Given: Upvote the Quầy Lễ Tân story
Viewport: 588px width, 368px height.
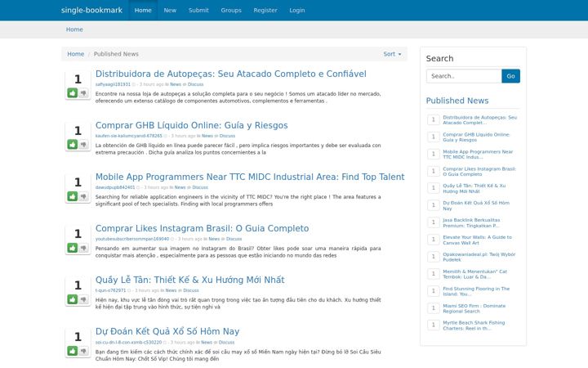Looking at the screenshot, I should click(x=73, y=299).
